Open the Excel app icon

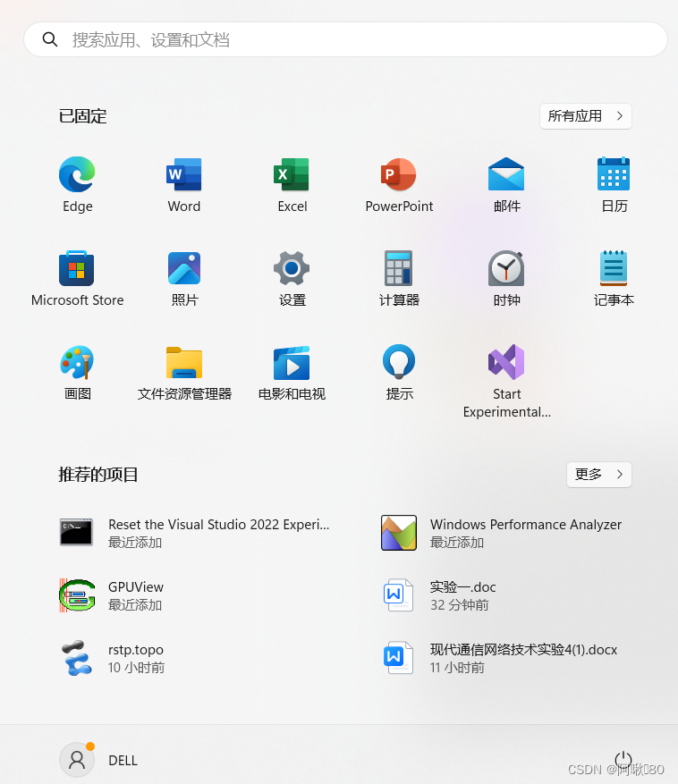tap(292, 174)
